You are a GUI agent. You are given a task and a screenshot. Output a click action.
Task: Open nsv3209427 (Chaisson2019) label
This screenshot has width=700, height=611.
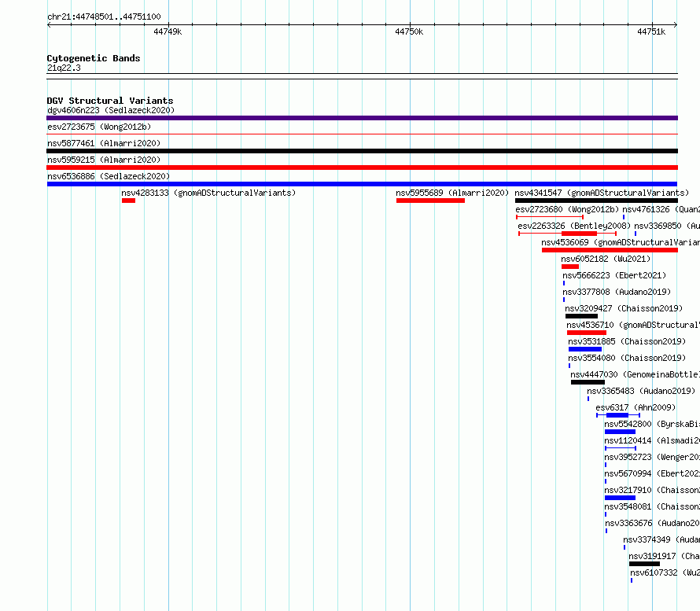tap(624, 308)
